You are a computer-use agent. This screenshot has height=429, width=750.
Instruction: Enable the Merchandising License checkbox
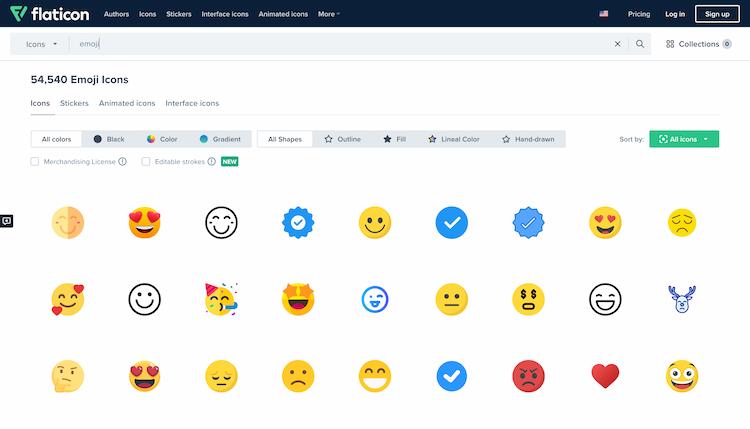[x=35, y=161]
